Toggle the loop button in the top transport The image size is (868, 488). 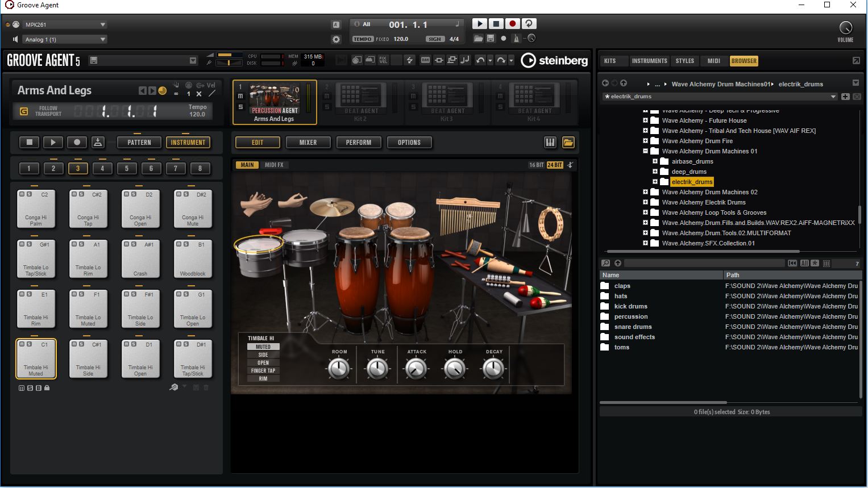tap(529, 24)
